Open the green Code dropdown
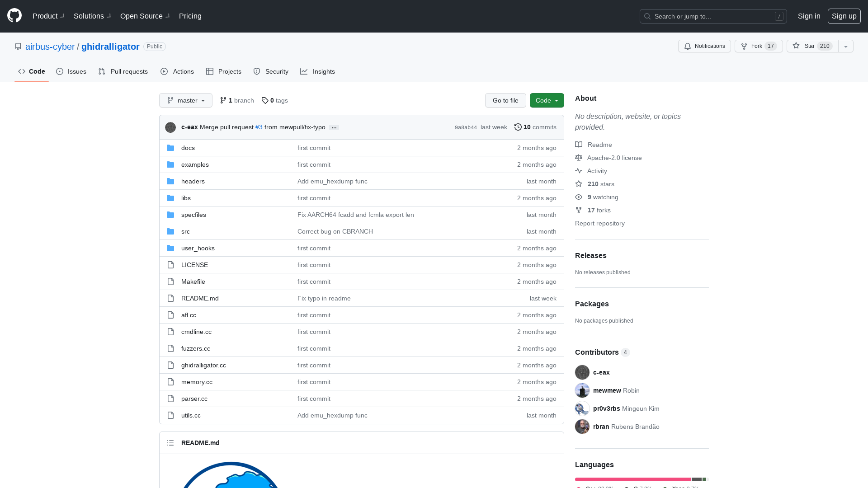 (x=547, y=100)
